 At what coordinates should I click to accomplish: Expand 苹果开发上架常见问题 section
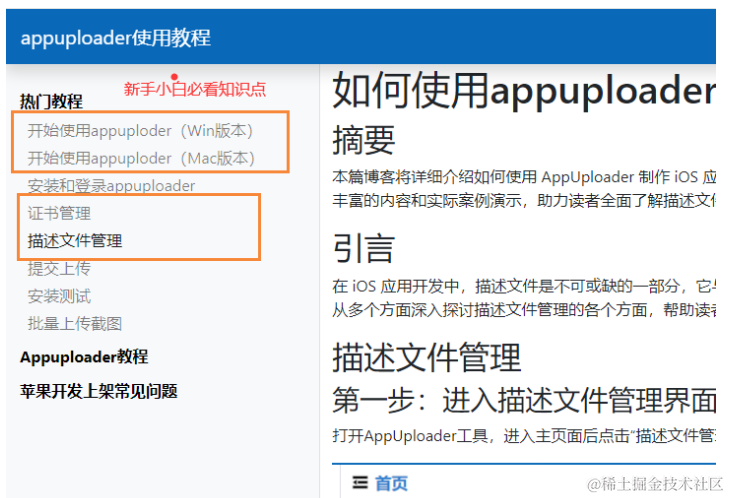[x=99, y=391]
